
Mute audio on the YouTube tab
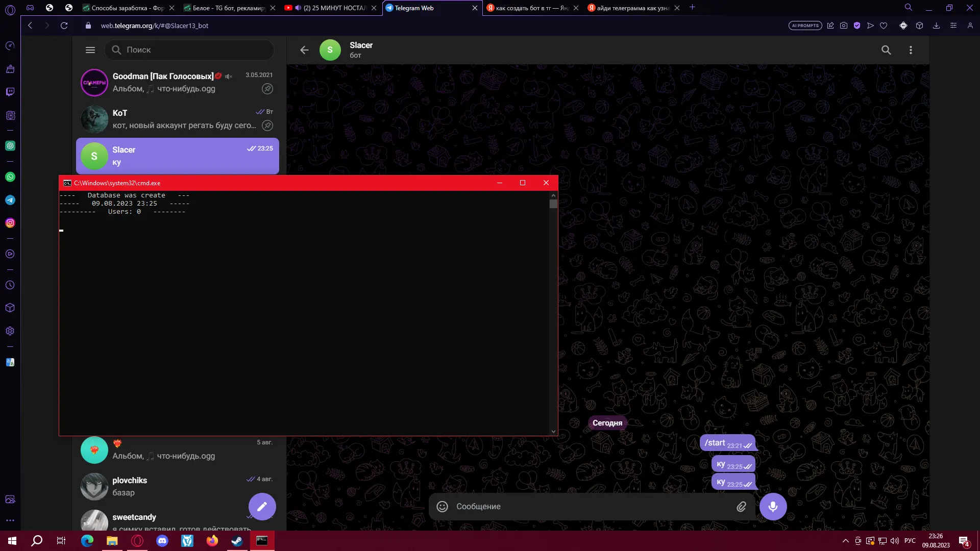[x=298, y=8]
